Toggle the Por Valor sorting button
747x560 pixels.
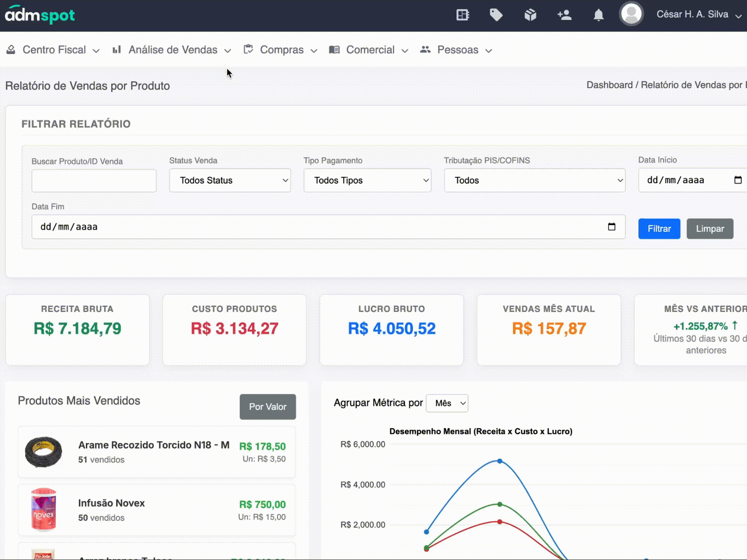pyautogui.click(x=268, y=407)
